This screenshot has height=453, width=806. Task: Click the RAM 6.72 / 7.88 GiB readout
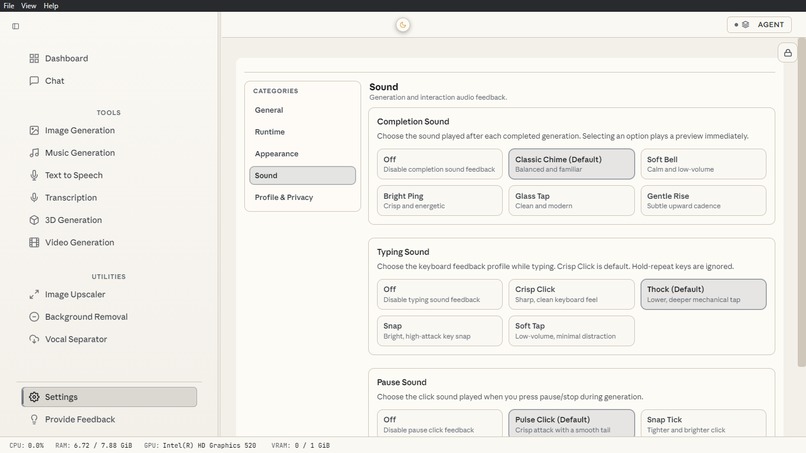click(94, 446)
